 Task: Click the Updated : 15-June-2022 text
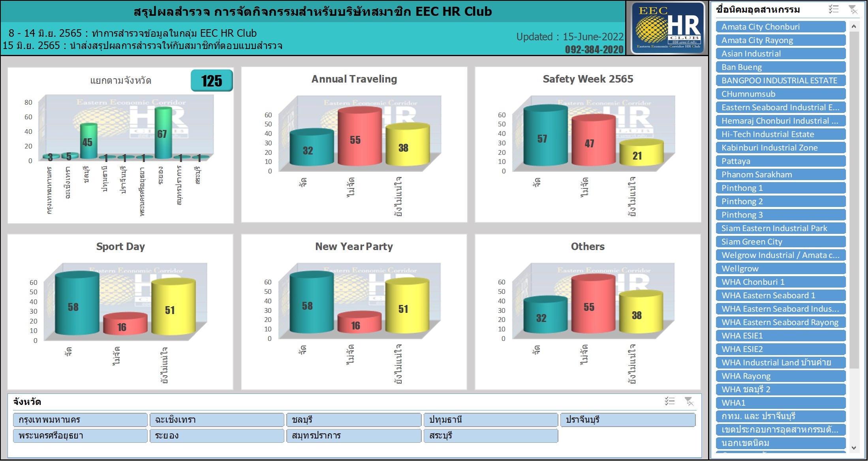[x=570, y=37]
